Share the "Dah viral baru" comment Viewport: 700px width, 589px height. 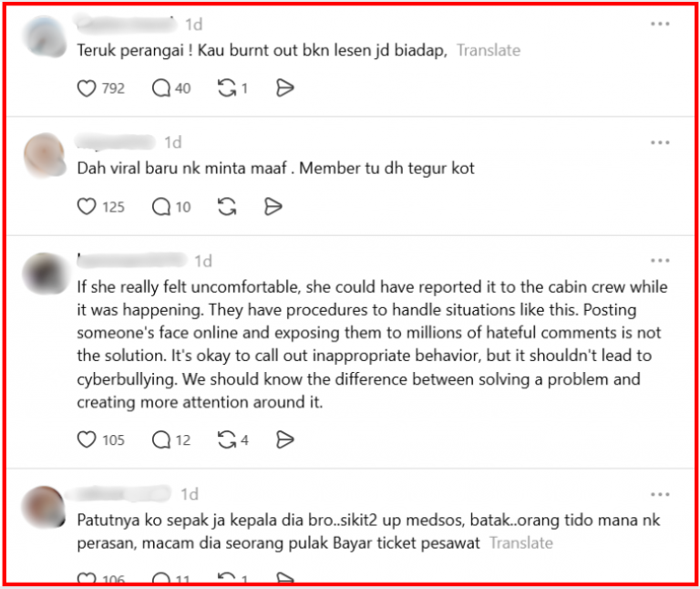point(273,207)
